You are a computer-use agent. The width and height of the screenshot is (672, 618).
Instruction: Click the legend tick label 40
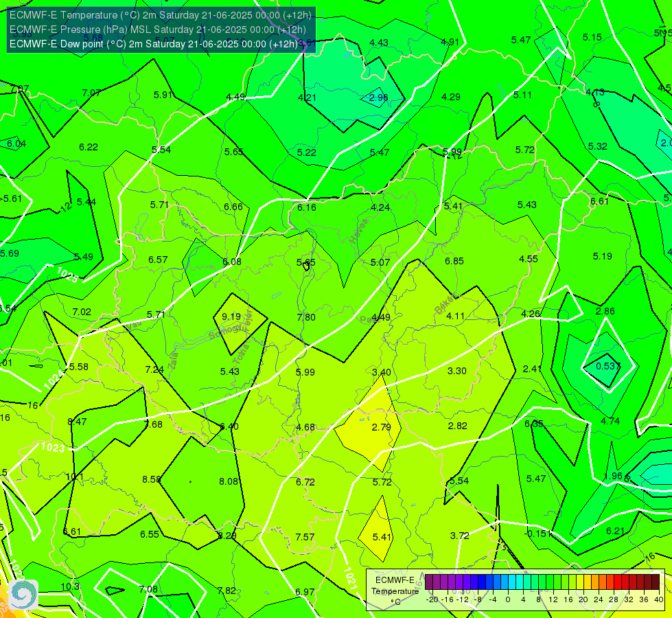pos(659,599)
